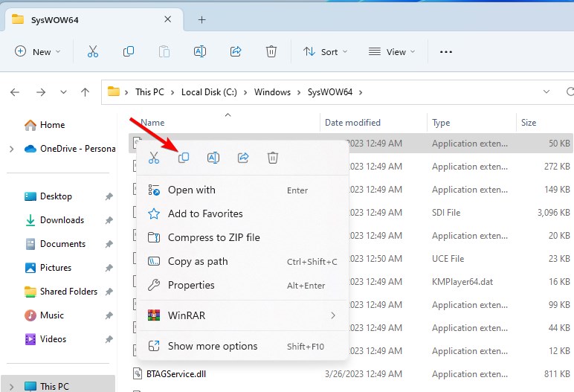
Task: Sort by the Size column header
Action: [x=529, y=123]
